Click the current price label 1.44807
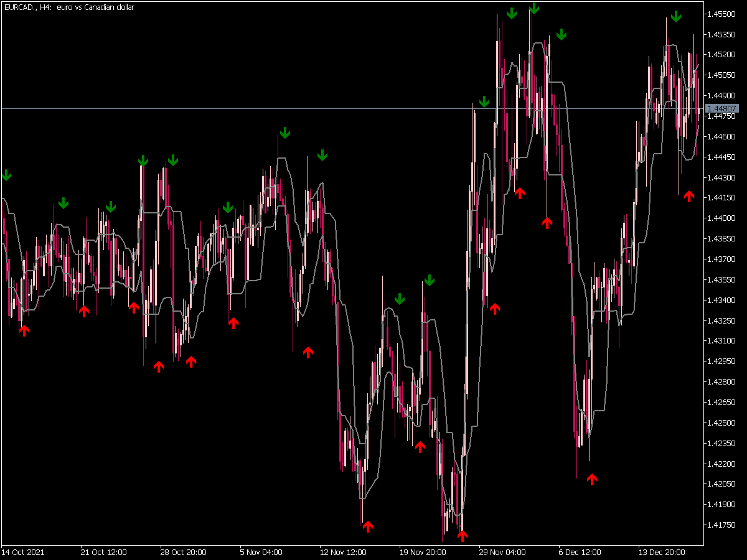Viewport: 747px width, 560px height. point(721,108)
